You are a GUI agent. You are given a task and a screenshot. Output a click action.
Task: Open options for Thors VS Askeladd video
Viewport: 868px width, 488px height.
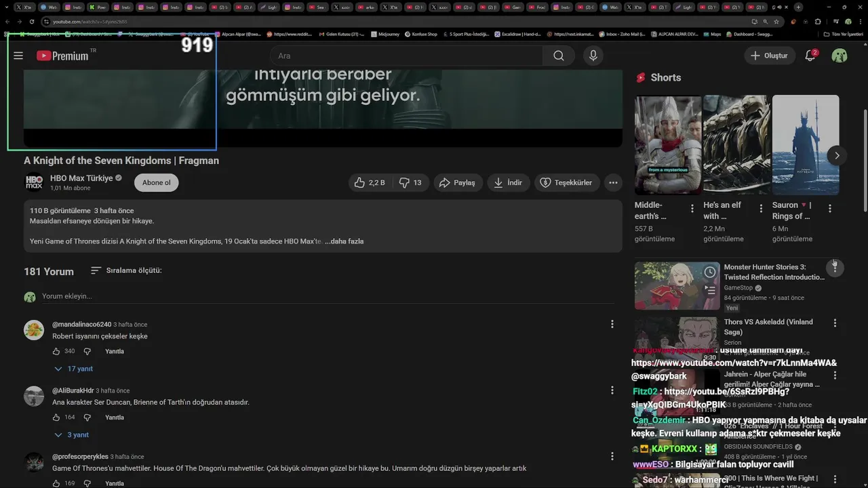click(835, 323)
